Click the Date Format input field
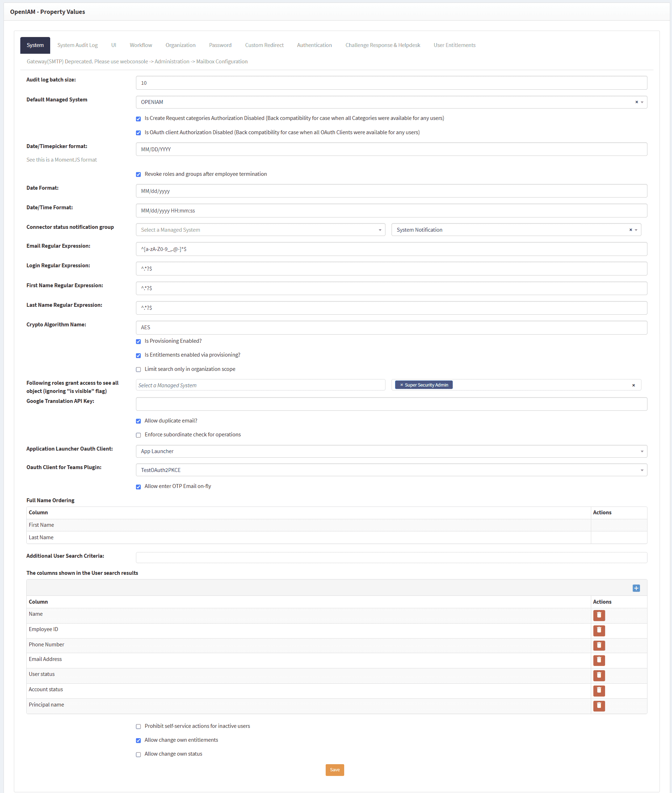Screen dimensions: 672x793 pyautogui.click(x=391, y=191)
